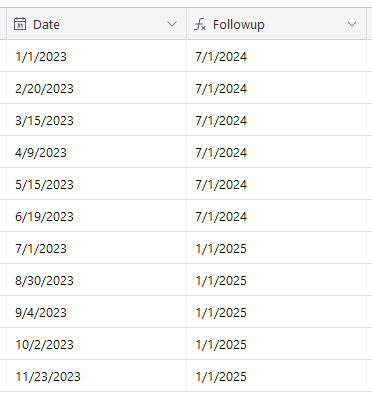372x399 pixels.
Task: Open the Date column dropdown chevron
Action: pyautogui.click(x=172, y=24)
